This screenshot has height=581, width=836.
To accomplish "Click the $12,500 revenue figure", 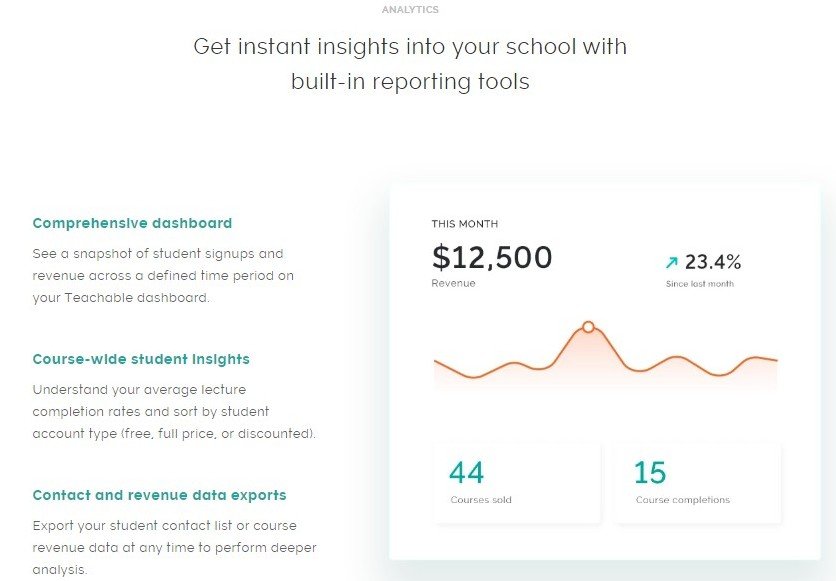I will [x=492, y=258].
